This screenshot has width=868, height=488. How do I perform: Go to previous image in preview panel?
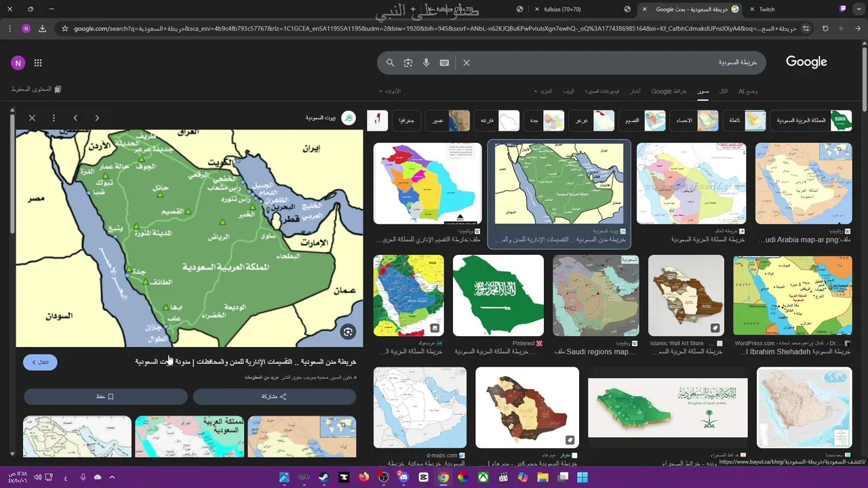75,118
